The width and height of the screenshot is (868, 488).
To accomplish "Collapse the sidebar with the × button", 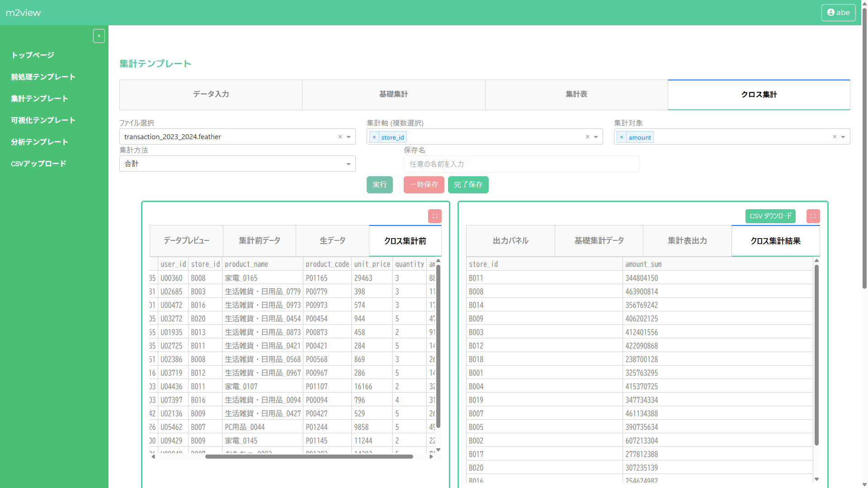I will pos(99,36).
